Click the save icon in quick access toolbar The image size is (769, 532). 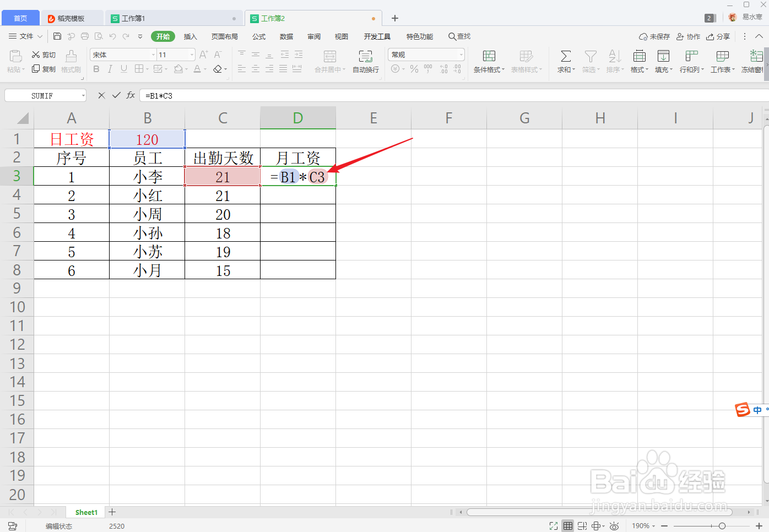click(57, 36)
